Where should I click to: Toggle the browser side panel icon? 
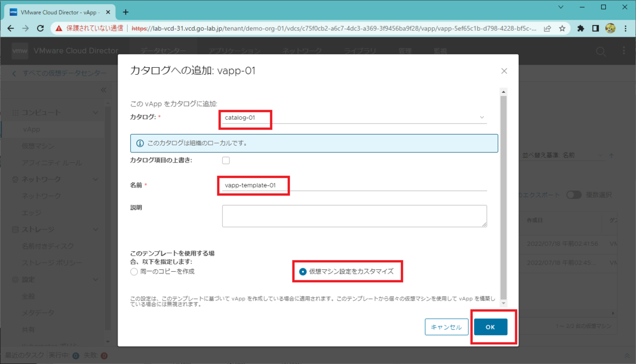pyautogui.click(x=595, y=28)
